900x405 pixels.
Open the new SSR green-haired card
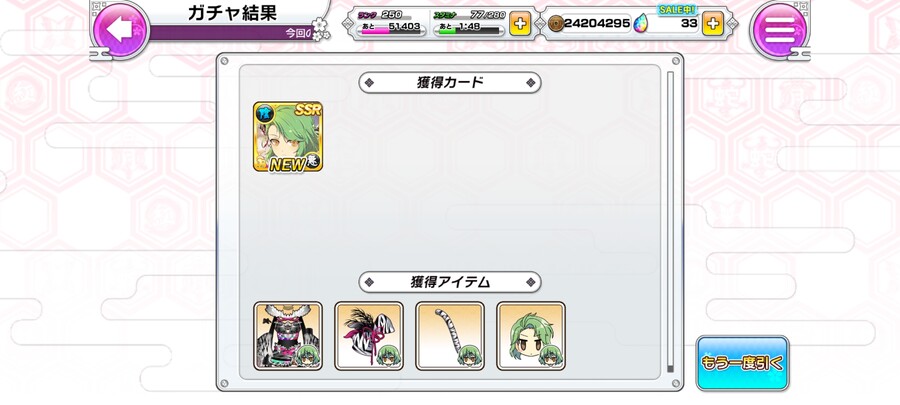pyautogui.click(x=288, y=137)
